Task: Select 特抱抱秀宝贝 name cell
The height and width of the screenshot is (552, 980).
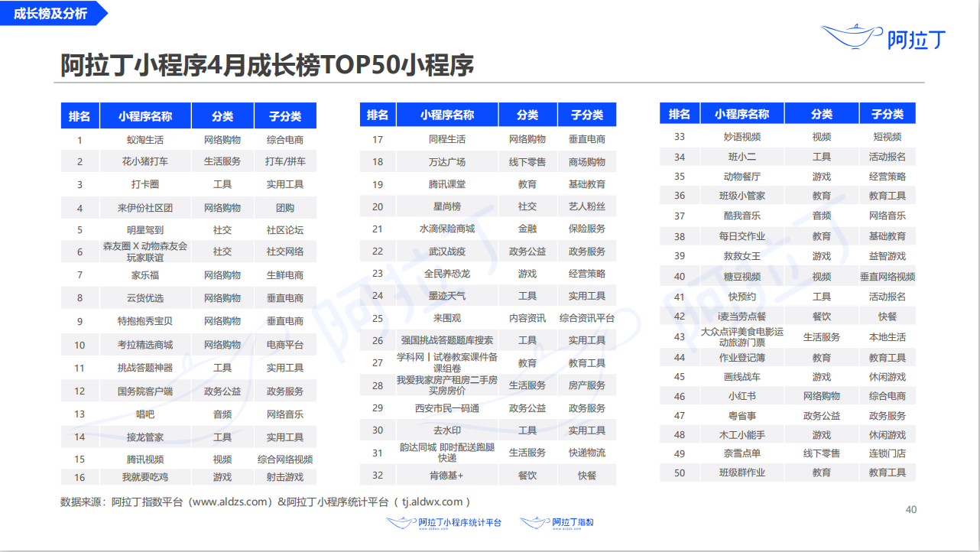Action: pyautogui.click(x=145, y=320)
